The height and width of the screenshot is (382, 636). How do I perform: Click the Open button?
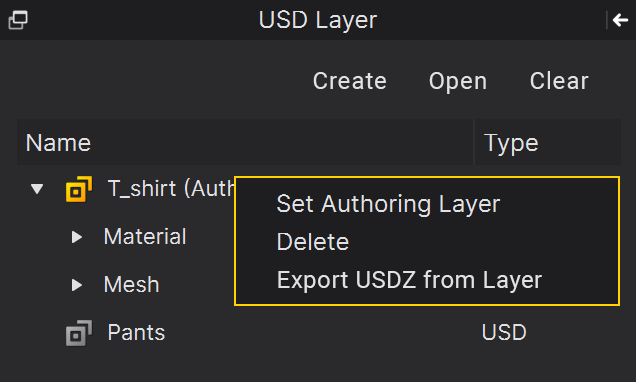point(458,82)
